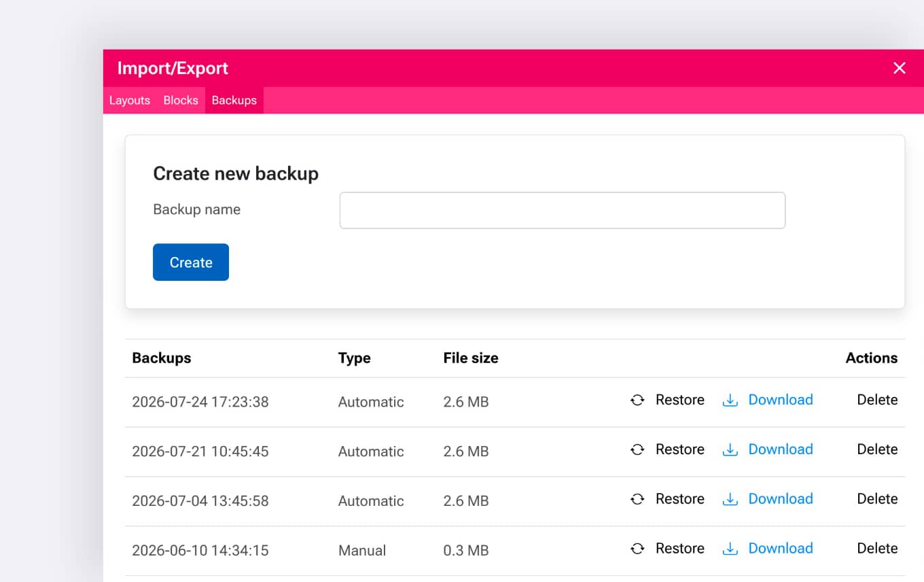This screenshot has width=924, height=582.
Task: Click the 2026-06-10 14:34:15 backup name
Action: pos(200,551)
